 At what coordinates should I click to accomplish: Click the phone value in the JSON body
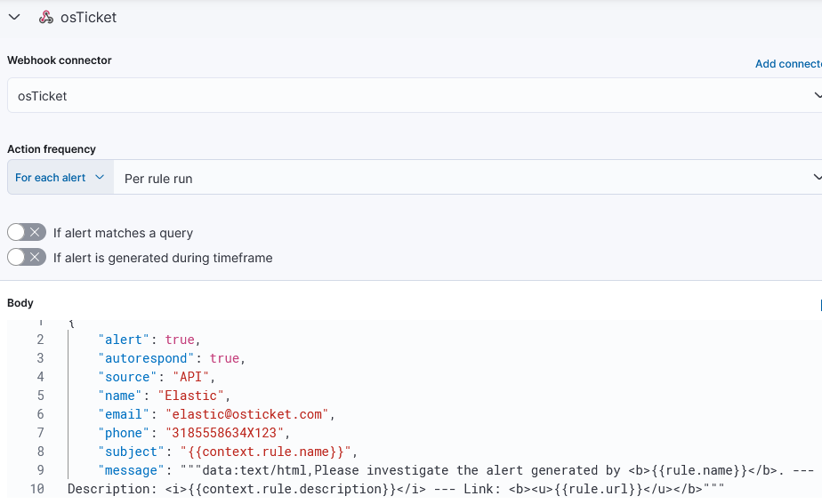224,433
